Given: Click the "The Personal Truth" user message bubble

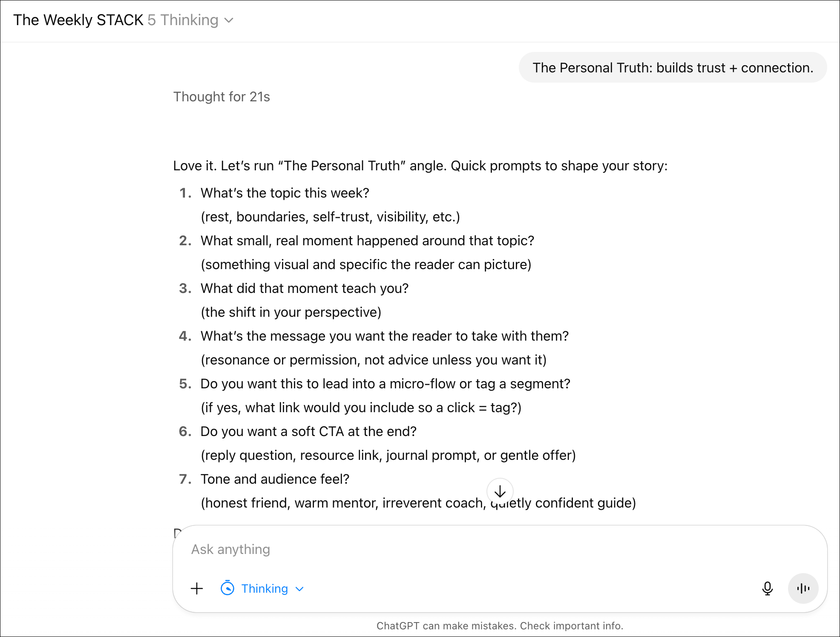Looking at the screenshot, I should click(x=673, y=68).
